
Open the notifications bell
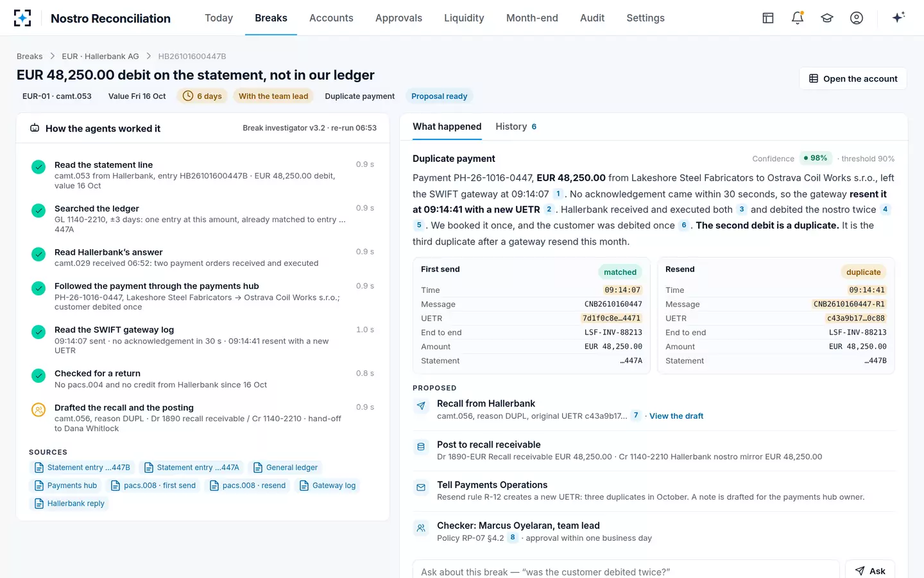[x=798, y=18]
